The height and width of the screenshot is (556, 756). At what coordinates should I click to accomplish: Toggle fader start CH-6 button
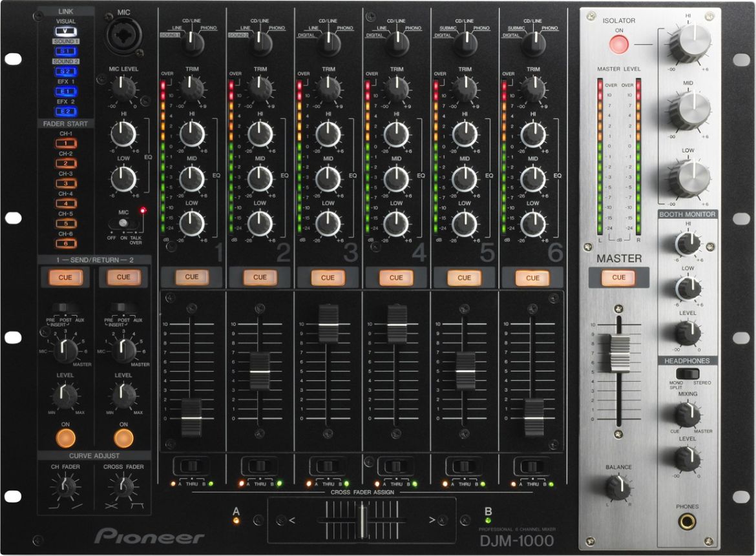[x=65, y=243]
